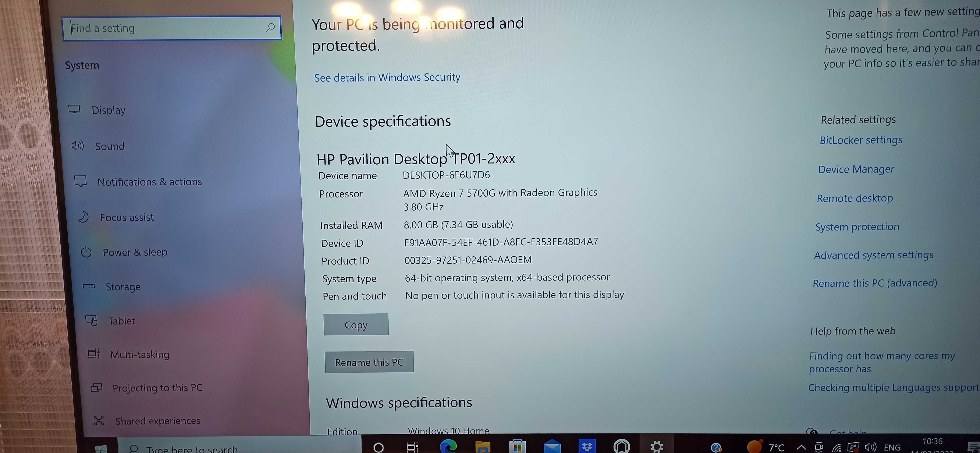Click the Copy button under device specifications
The height and width of the screenshot is (453, 980).
tap(356, 325)
